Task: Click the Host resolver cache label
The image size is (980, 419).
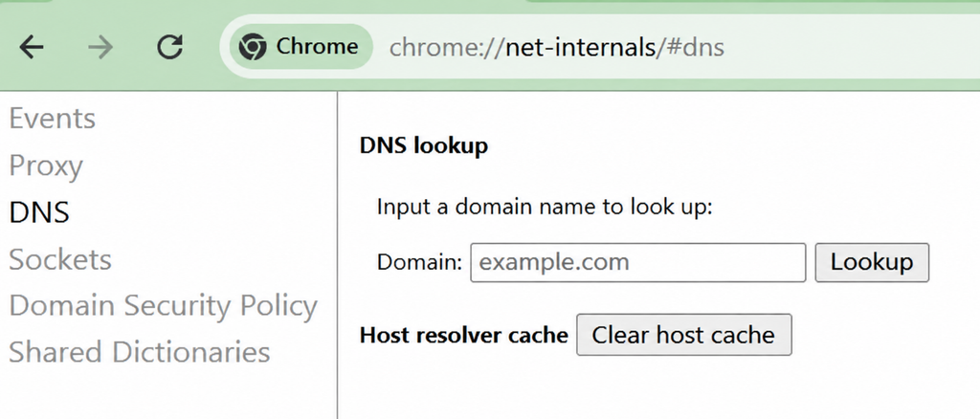Action: [464, 336]
